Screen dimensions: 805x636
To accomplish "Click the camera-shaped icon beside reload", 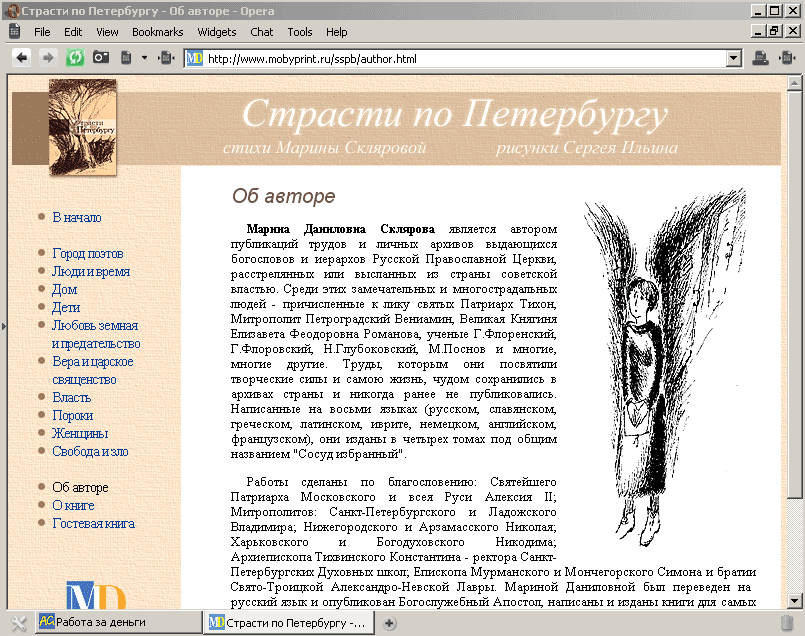I will (101, 57).
